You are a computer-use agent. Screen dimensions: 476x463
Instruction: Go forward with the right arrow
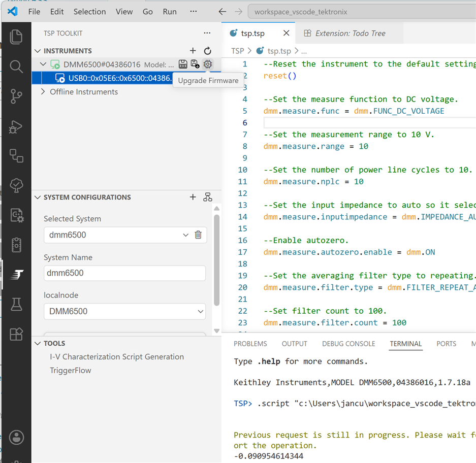click(239, 12)
